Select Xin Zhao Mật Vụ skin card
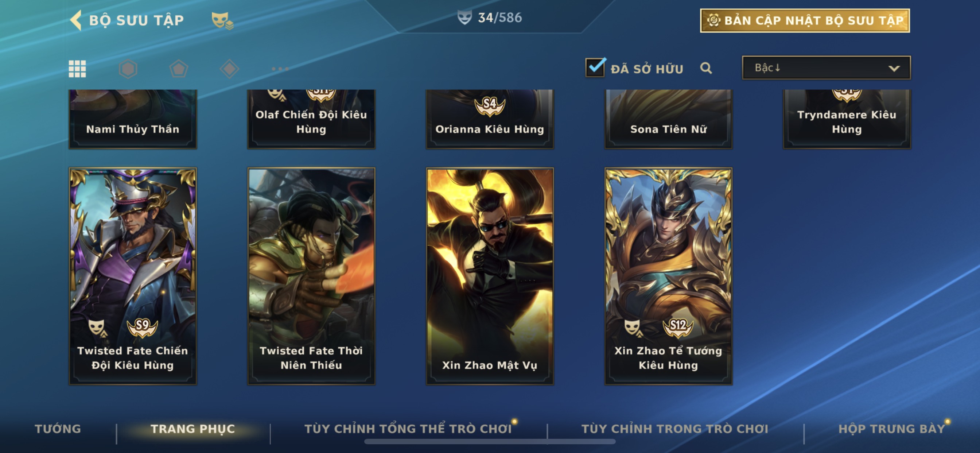The image size is (980, 453). 490,276
